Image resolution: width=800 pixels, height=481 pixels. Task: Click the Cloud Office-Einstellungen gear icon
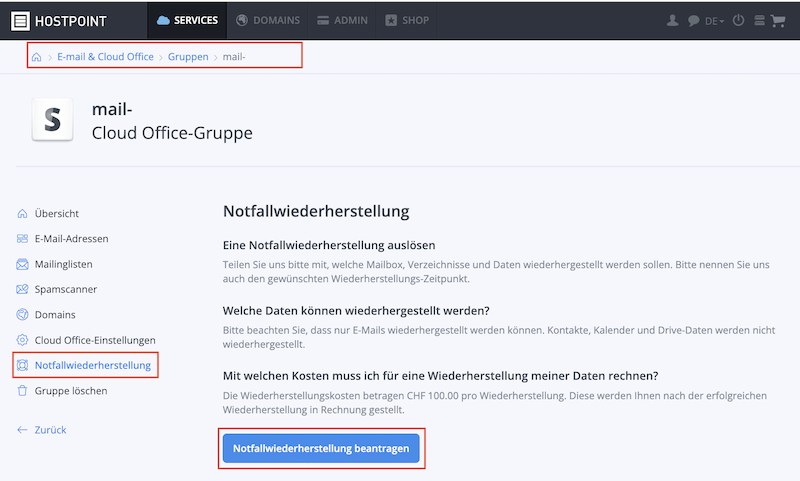(22, 340)
